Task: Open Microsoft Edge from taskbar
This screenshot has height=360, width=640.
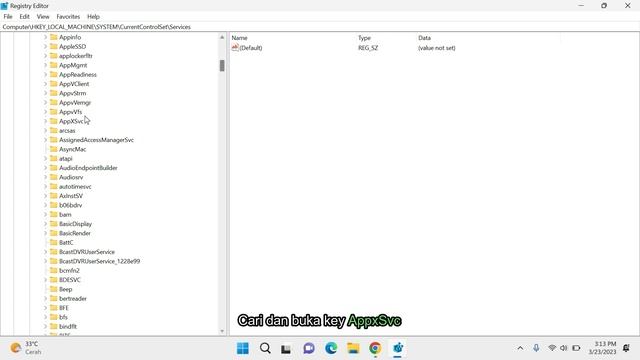Action: [331, 348]
